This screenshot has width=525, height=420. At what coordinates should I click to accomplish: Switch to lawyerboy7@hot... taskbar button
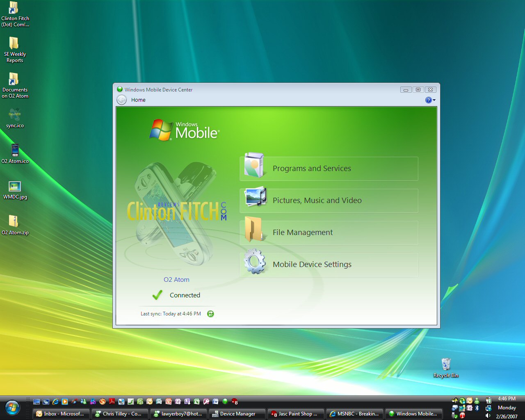point(179,414)
